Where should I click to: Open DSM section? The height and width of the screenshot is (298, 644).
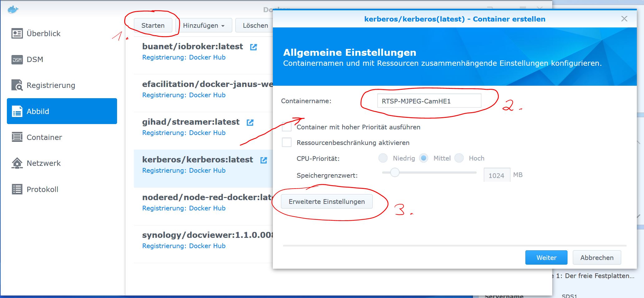[62, 59]
